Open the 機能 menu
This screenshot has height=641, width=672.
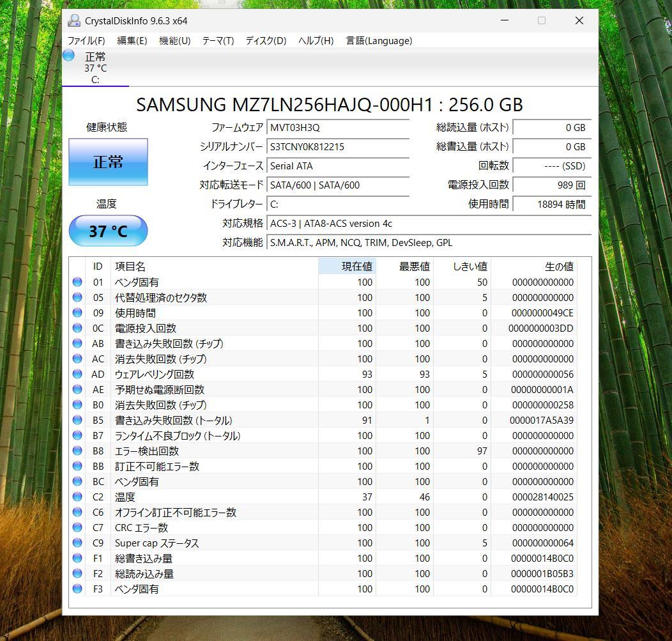point(174,40)
